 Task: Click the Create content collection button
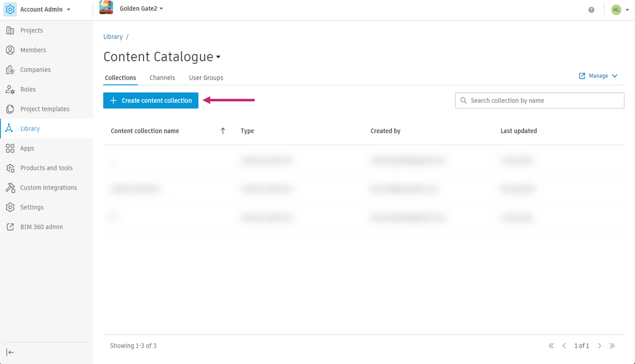(x=151, y=101)
